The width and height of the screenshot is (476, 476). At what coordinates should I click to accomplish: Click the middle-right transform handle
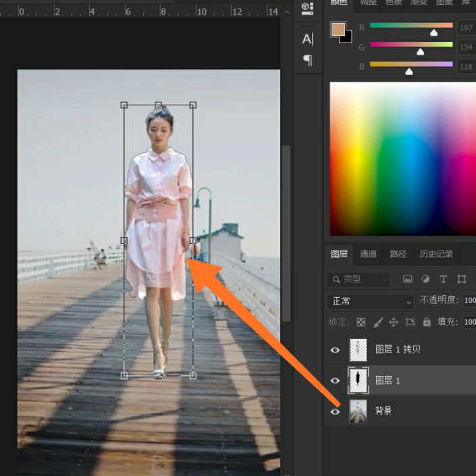click(193, 240)
